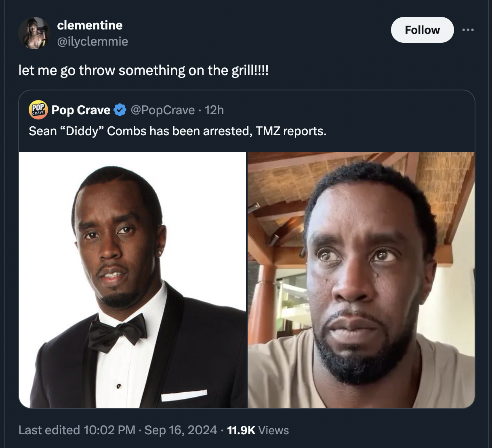Click the right selfie photo of Diddy

tap(361, 278)
